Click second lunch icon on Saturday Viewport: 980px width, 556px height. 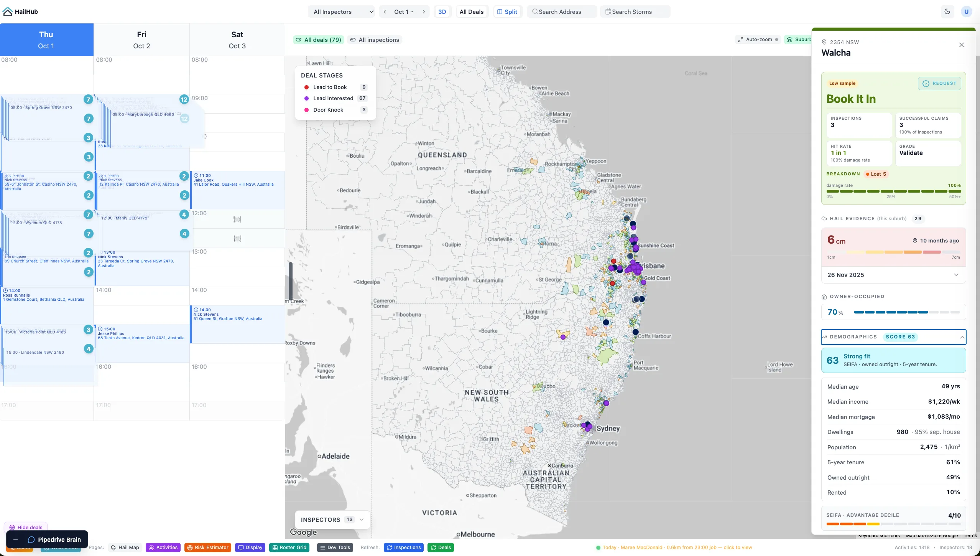click(237, 238)
